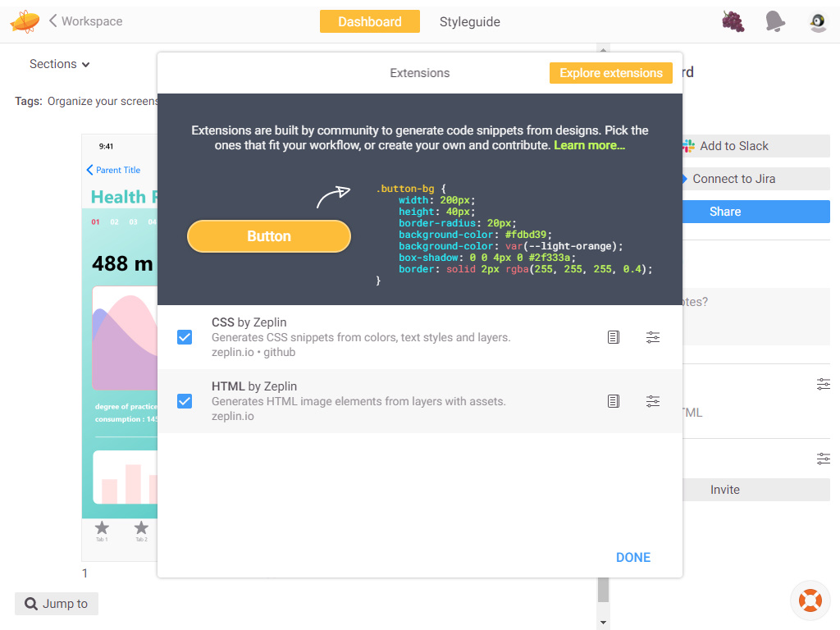Open options sliders for CSS extension
The width and height of the screenshot is (840, 630).
[x=652, y=337]
